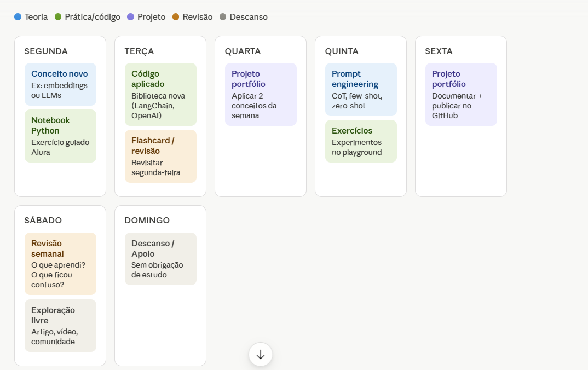588x370 pixels.
Task: Select the Prompt engineering card
Action: point(361,90)
